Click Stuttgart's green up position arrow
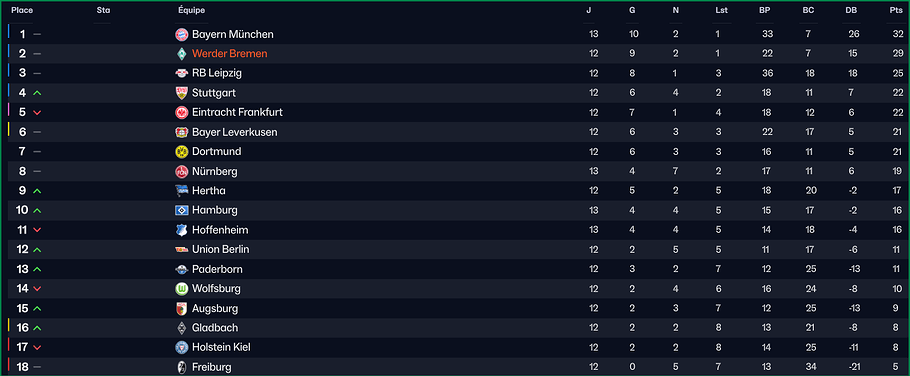 (37, 93)
